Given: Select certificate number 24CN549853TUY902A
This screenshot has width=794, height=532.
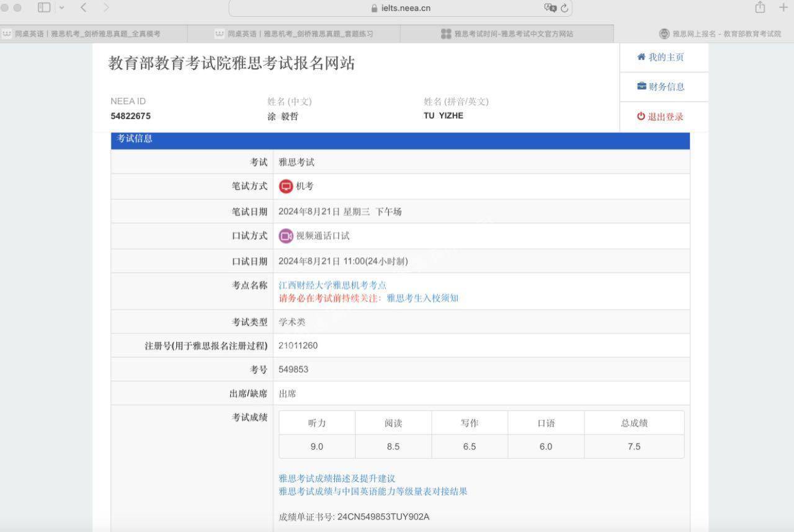Looking at the screenshot, I should 383,516.
